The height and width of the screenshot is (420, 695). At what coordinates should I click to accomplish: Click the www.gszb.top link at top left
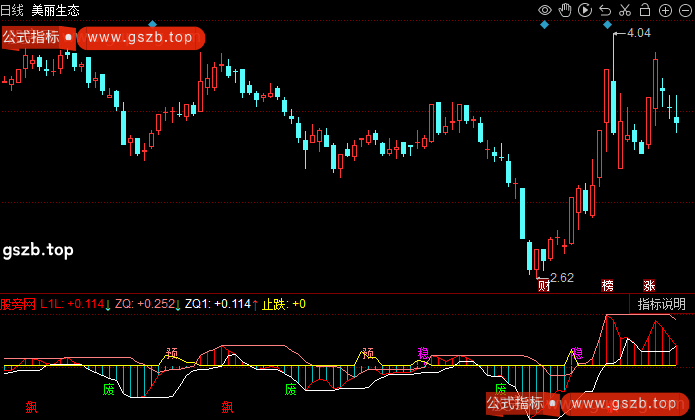pyautogui.click(x=140, y=38)
